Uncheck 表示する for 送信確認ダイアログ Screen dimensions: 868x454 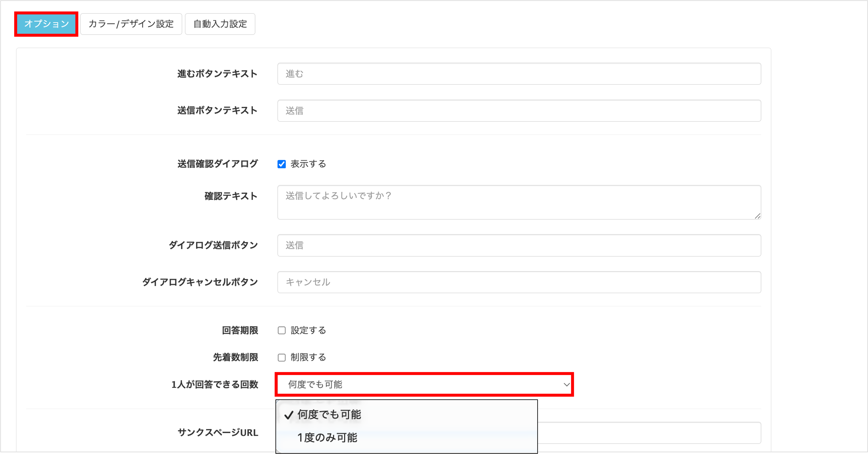click(x=282, y=164)
